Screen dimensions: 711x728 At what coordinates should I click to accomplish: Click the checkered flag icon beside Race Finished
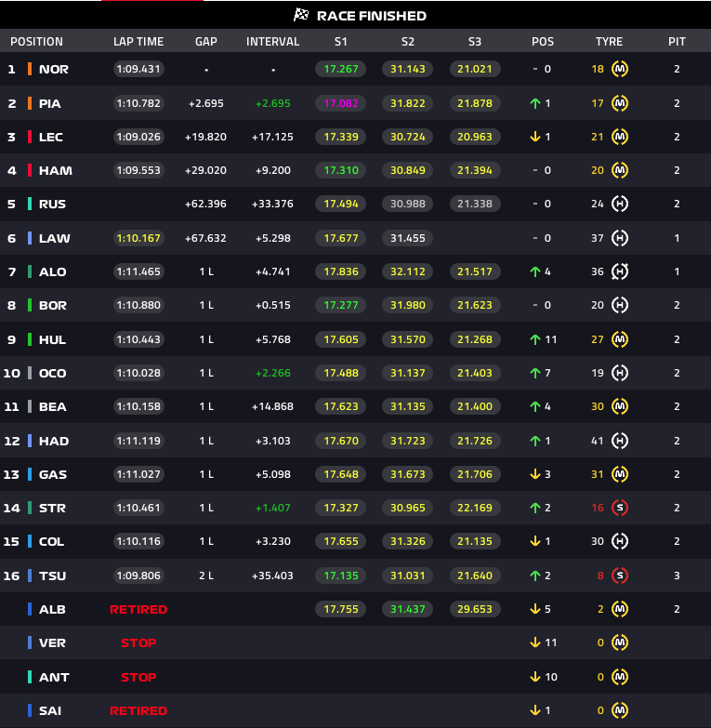(x=301, y=15)
